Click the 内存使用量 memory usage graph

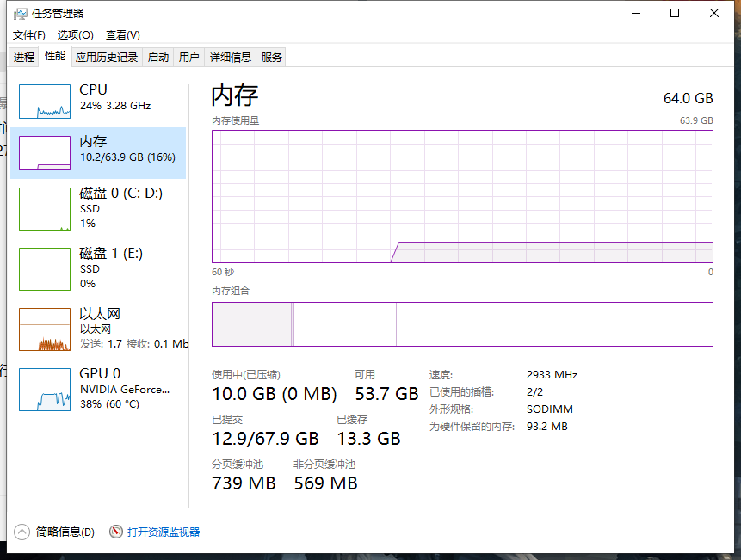tap(463, 196)
